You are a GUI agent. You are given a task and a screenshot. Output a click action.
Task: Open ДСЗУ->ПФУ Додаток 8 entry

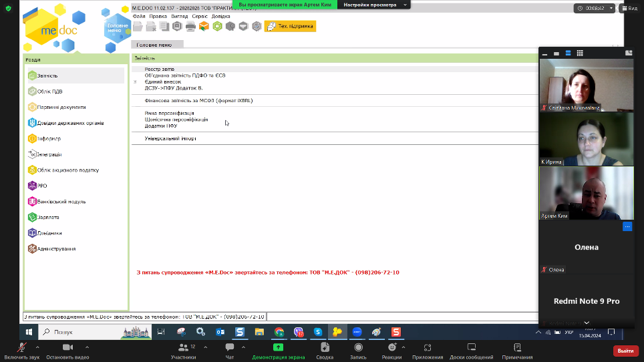(x=173, y=88)
